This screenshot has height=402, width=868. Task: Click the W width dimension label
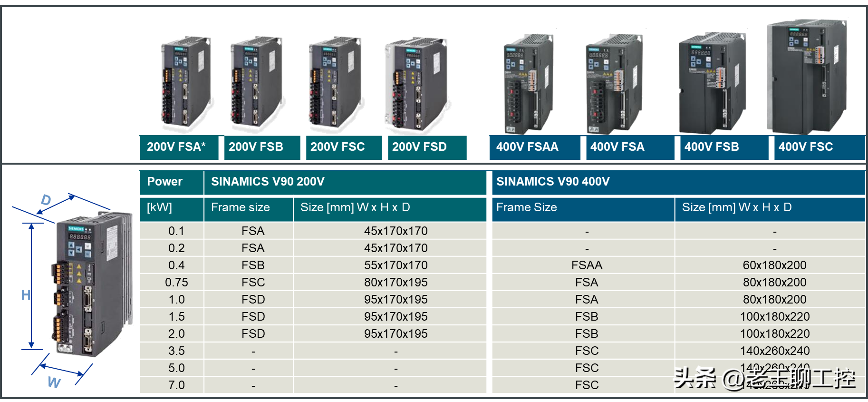point(54,382)
